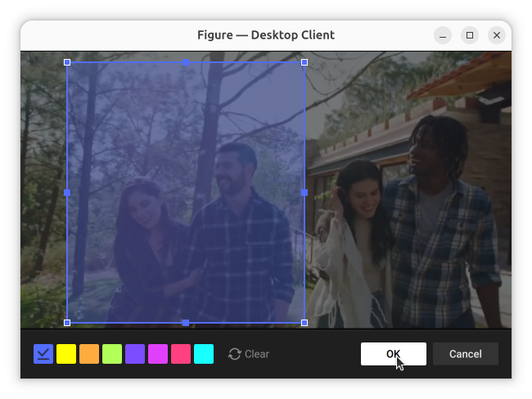Click the Clear text label
Image resolution: width=532 pixels, height=399 pixels.
(x=257, y=354)
